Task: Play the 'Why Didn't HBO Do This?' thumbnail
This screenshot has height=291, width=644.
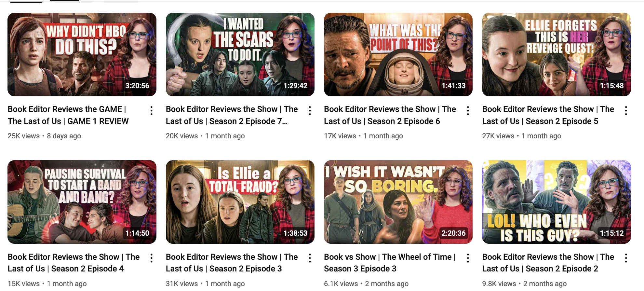Action: (x=82, y=54)
